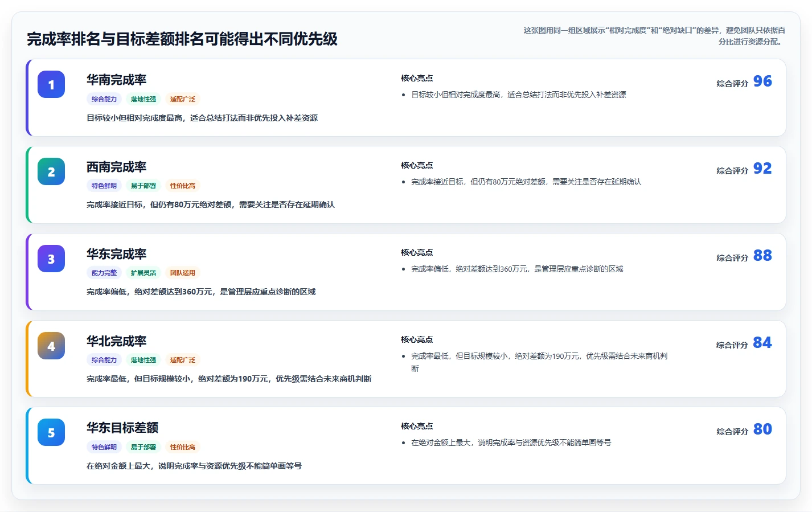Select the 落地性强 tag in 华北完成率 card
Screen dimensions: 812x512
pos(143,360)
